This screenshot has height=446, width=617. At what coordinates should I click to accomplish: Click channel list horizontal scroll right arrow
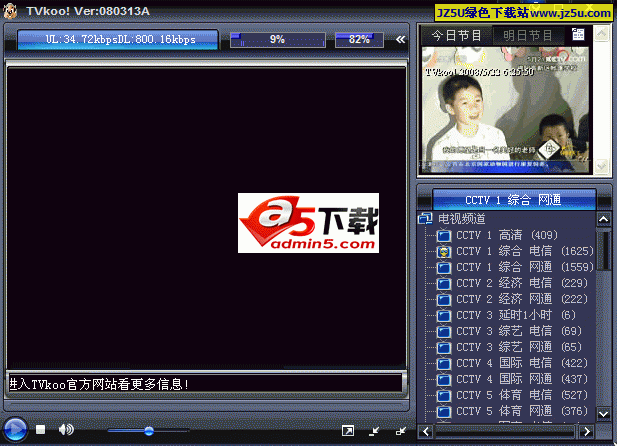pyautogui.click(x=587, y=432)
